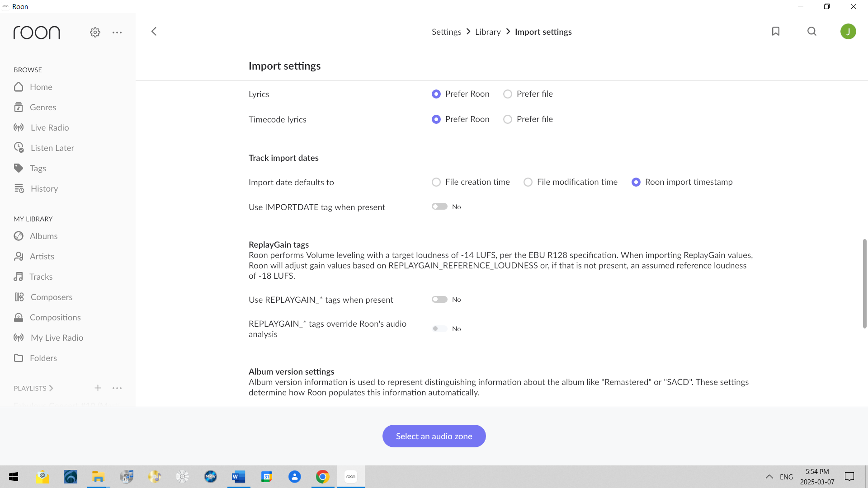This screenshot has height=488, width=868.
Task: Select Prefer file for Lyrics
Action: tap(508, 94)
